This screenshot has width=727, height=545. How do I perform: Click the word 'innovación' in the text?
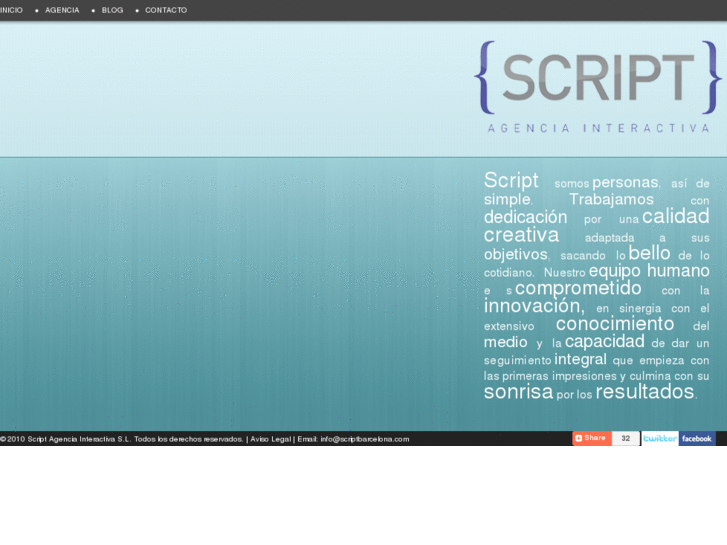[534, 306]
